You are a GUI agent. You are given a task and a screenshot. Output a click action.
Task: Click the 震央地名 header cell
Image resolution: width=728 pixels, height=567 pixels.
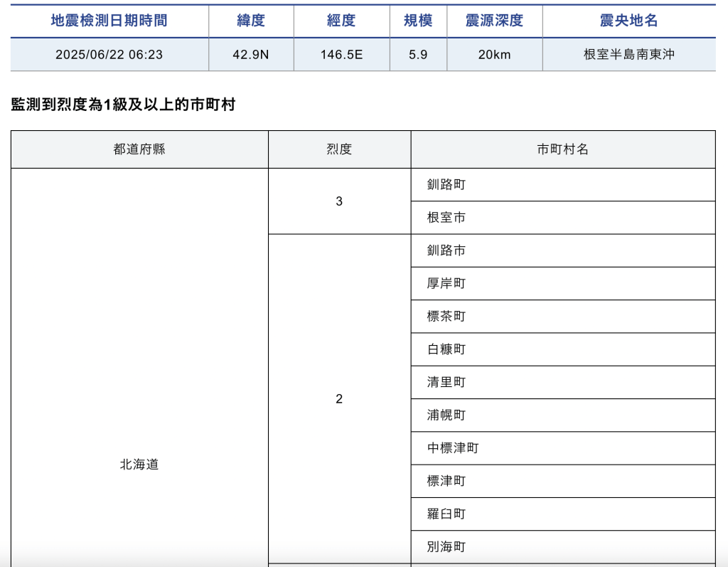[x=629, y=21]
